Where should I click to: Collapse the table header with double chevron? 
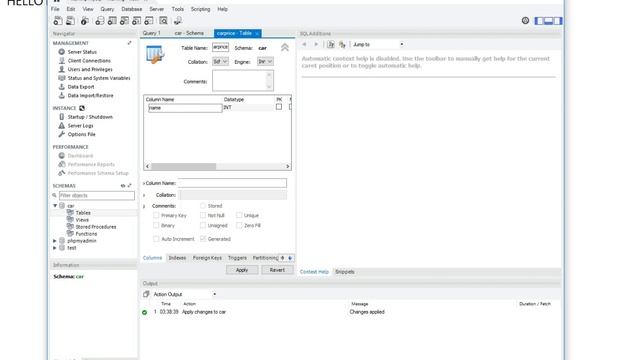(x=285, y=48)
